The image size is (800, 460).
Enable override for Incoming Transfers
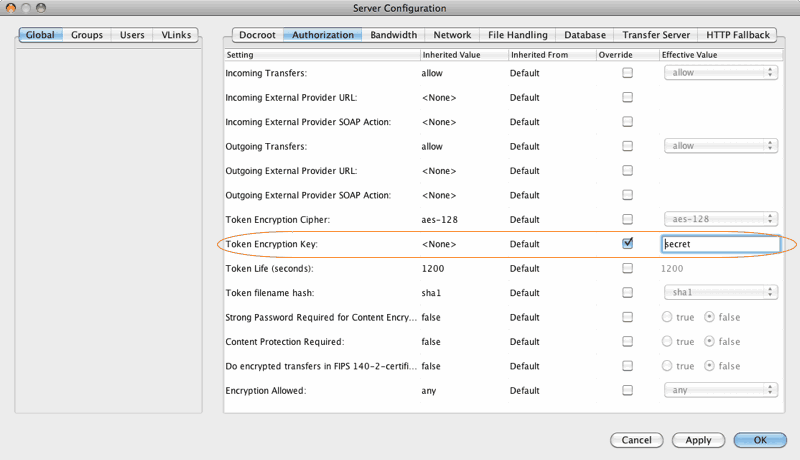(x=628, y=73)
